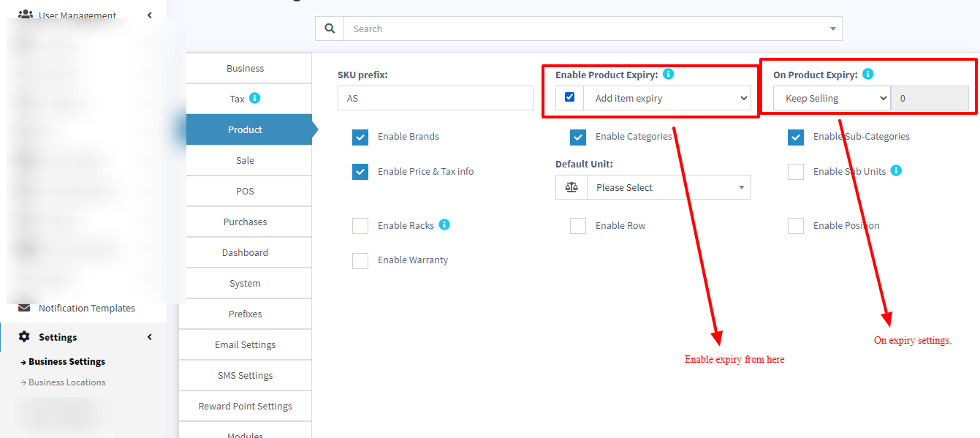
Task: Uncheck the Enable Brands checkbox
Action: click(360, 137)
